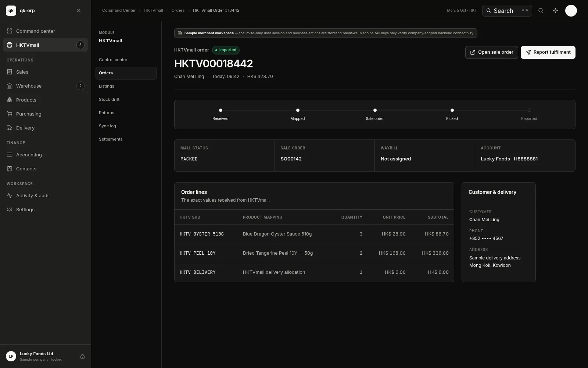Open Listings in module menu
The height and width of the screenshot is (368, 588).
[x=126, y=86]
